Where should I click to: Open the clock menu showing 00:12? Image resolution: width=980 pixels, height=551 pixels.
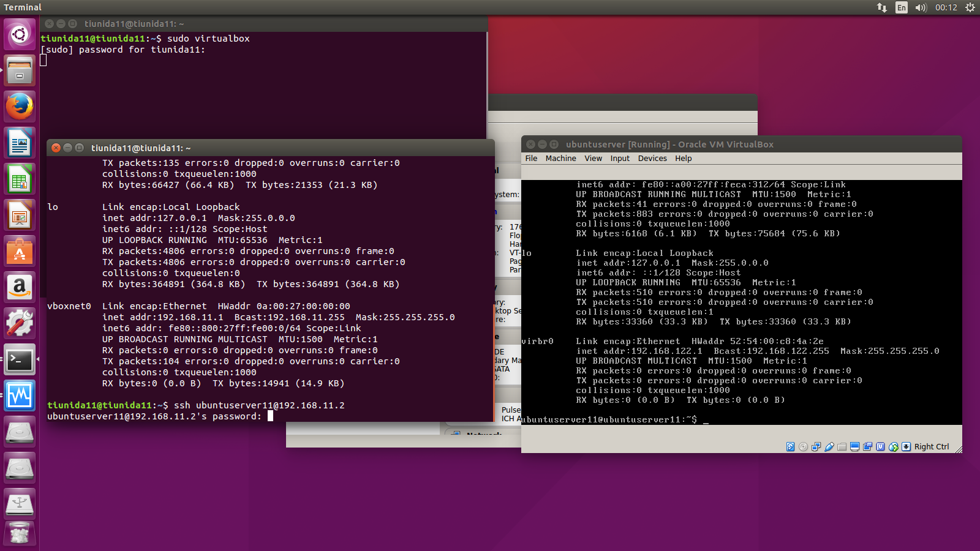tap(946, 7)
